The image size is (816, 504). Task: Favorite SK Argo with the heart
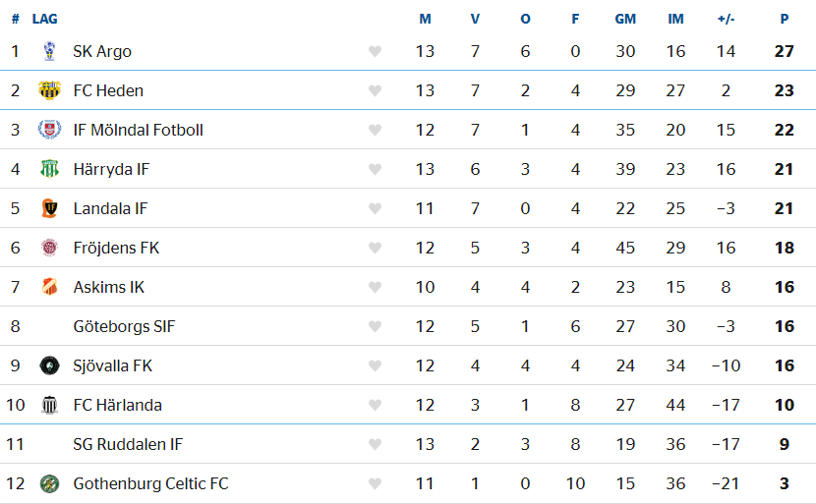coord(375,51)
